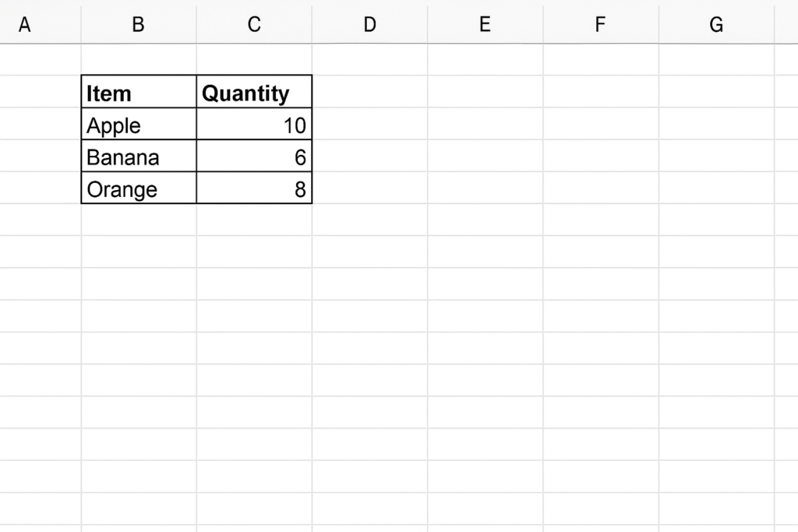Viewport: 798px width, 532px height.
Task: Select column C header
Action: pyautogui.click(x=254, y=24)
